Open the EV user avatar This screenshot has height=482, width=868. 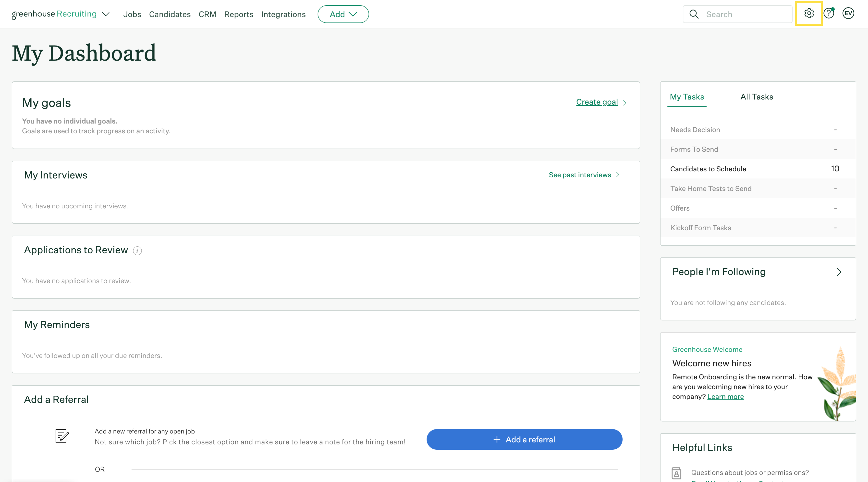tap(848, 13)
